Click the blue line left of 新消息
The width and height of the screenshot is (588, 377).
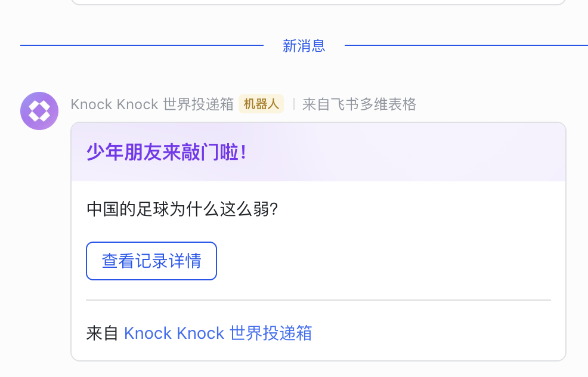click(x=142, y=45)
